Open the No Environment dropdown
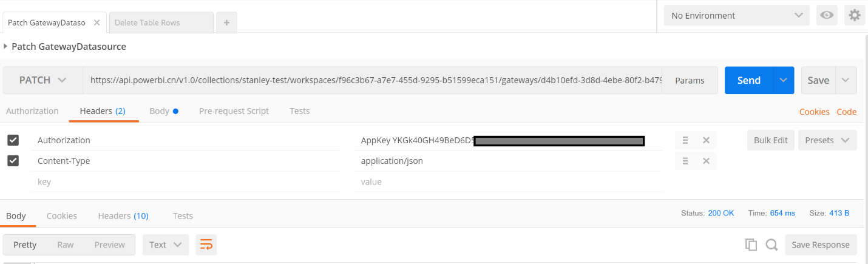The image size is (868, 264). point(736,16)
